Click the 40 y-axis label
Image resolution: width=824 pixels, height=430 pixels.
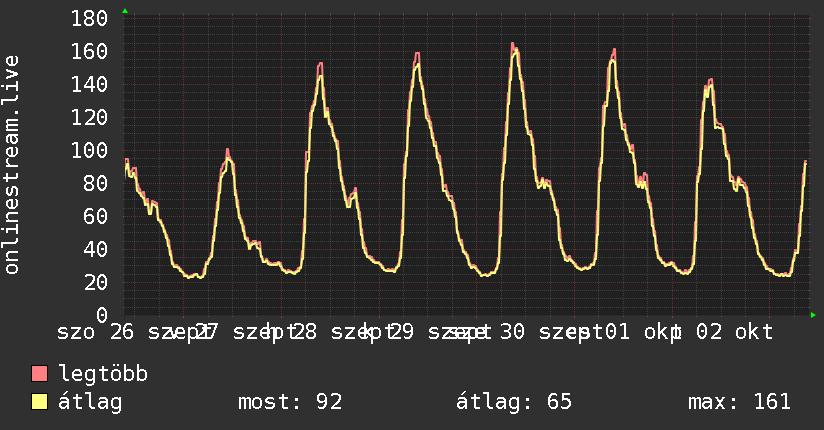(96, 249)
